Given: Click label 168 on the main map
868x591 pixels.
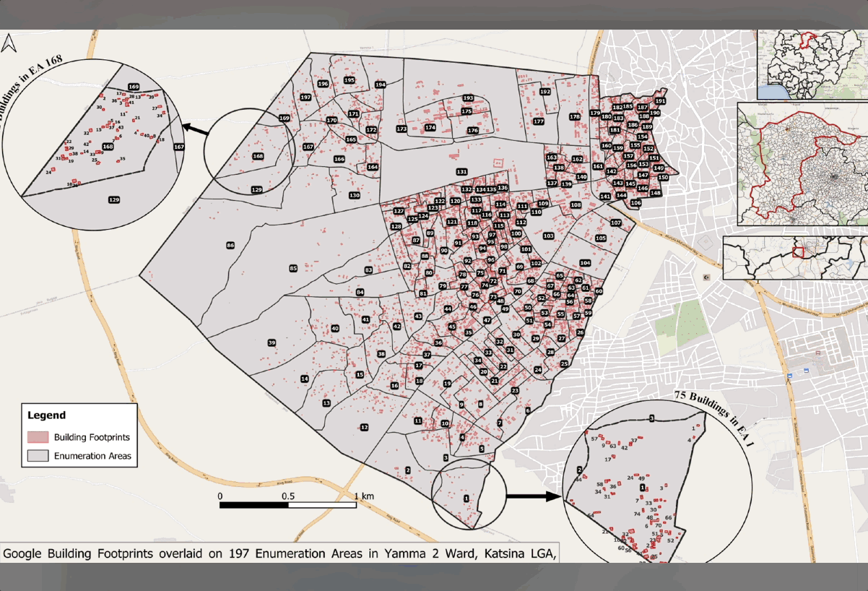Looking at the screenshot, I should tap(258, 156).
